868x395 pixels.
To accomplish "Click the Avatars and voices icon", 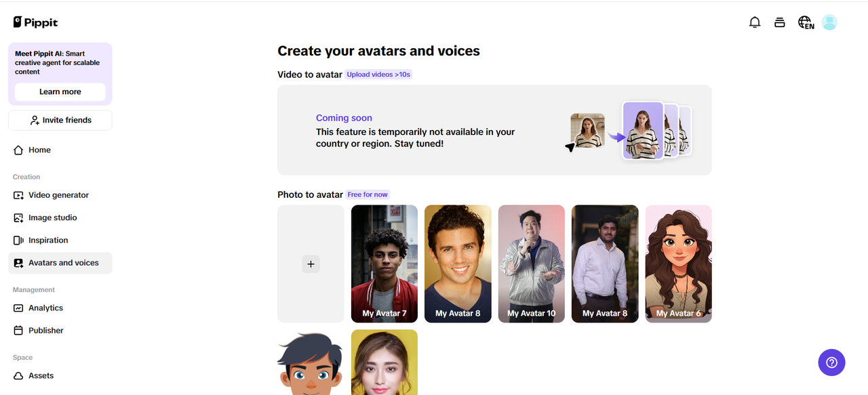I will [x=18, y=263].
